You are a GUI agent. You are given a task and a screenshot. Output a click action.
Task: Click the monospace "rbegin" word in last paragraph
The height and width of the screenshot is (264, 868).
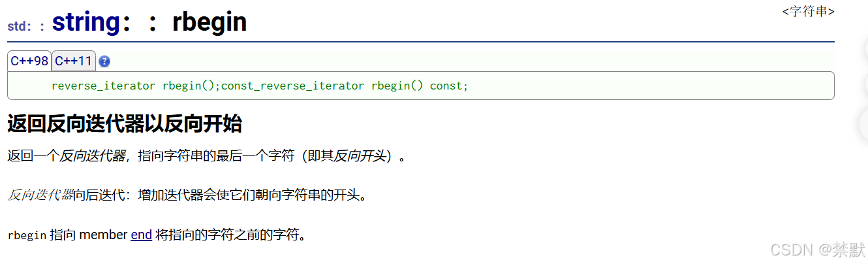[x=27, y=235]
